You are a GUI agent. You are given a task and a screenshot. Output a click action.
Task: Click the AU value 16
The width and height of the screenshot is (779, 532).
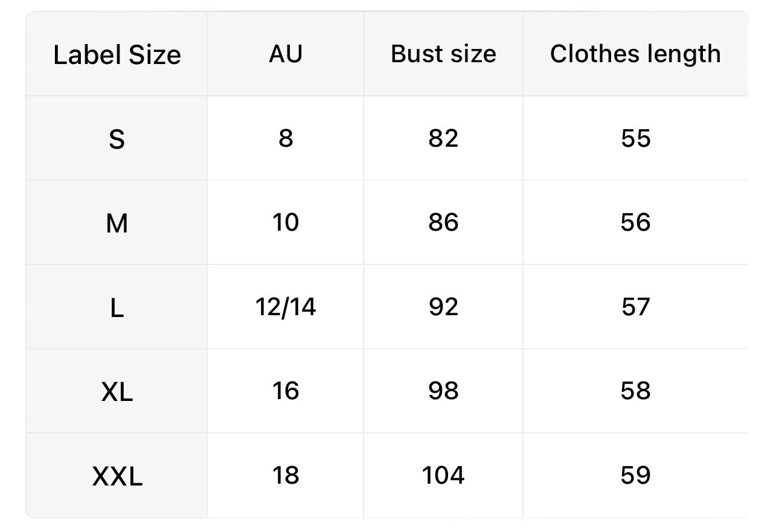click(x=286, y=391)
